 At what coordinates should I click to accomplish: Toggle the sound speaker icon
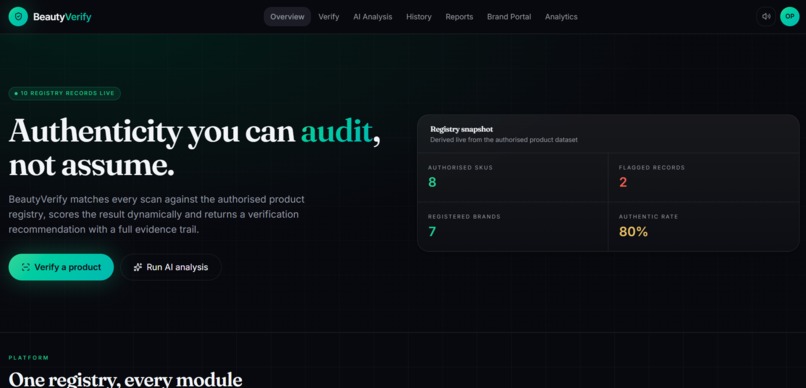766,16
